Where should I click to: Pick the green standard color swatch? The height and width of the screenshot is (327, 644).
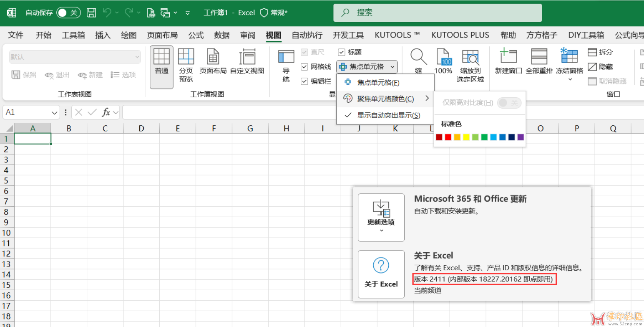484,137
